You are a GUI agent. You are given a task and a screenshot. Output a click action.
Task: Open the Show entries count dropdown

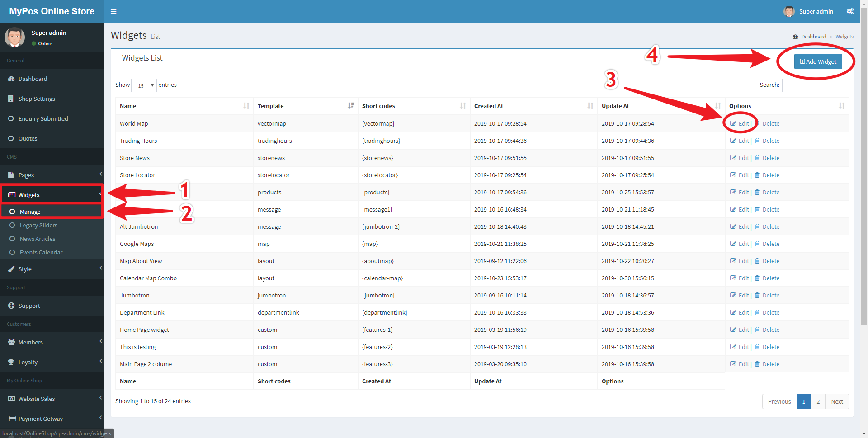(144, 85)
